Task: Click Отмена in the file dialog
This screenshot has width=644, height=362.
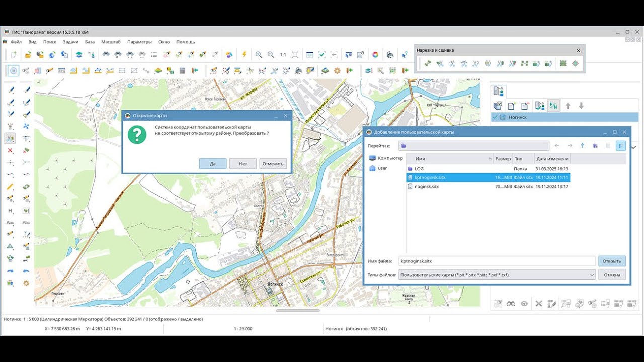Action: click(x=612, y=275)
